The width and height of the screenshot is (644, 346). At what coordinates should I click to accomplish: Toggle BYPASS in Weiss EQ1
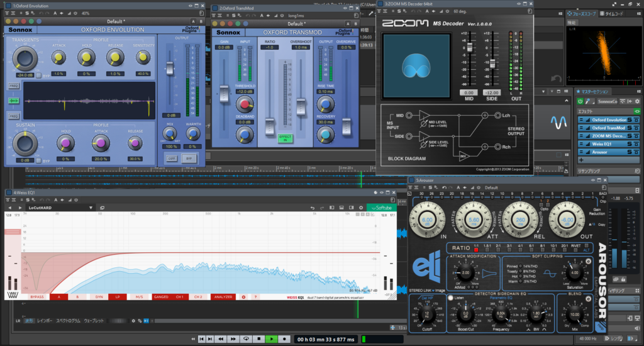coord(38,296)
